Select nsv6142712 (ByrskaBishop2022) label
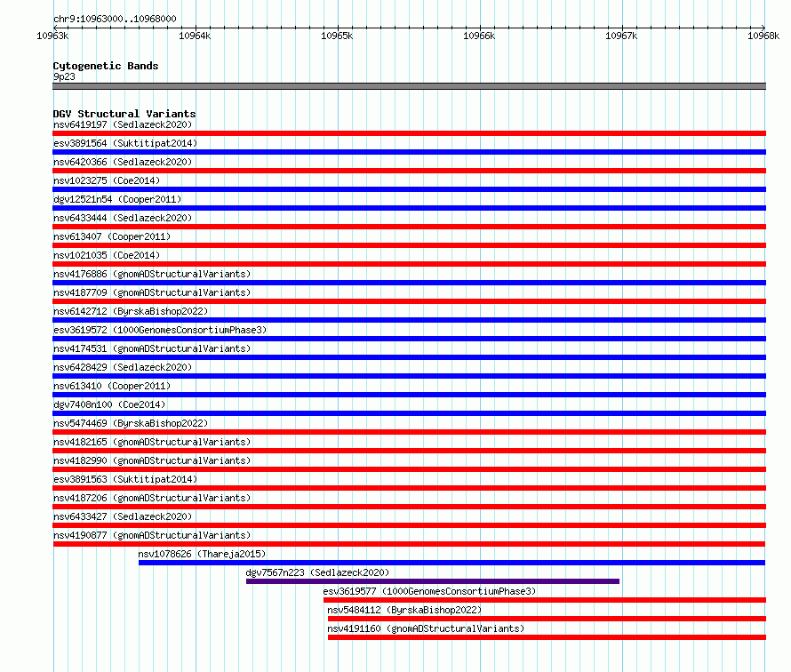791x672 pixels. tap(131, 311)
